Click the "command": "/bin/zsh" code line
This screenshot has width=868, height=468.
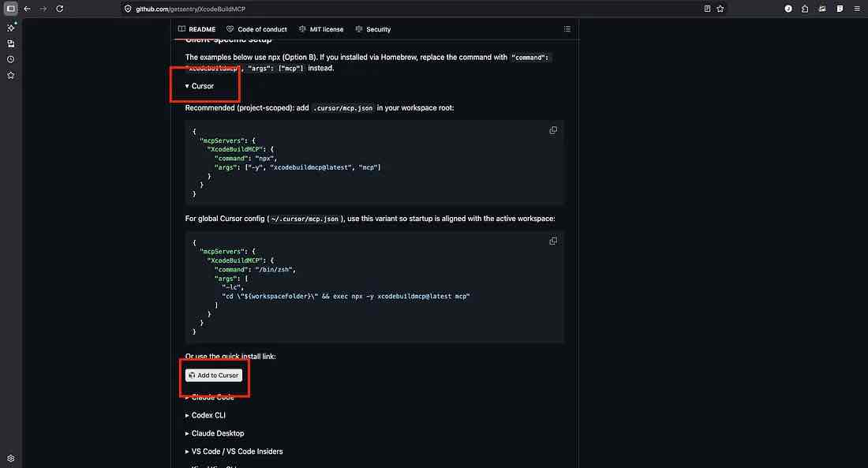[x=255, y=270]
